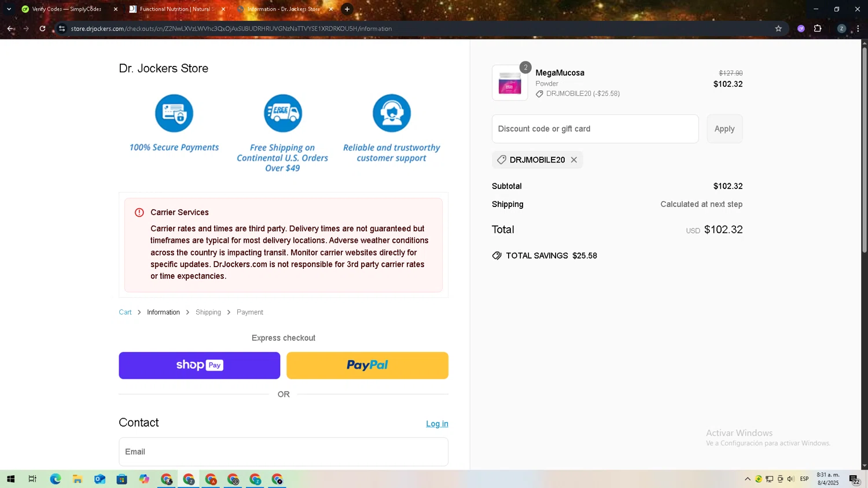Bookmark this page with the star icon
The height and width of the screenshot is (488, 868).
tap(778, 28)
